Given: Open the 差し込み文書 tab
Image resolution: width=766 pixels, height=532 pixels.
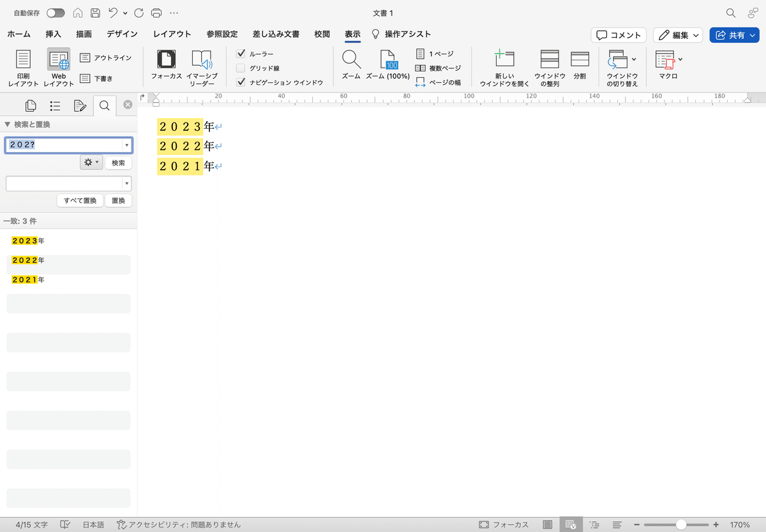Looking at the screenshot, I should tap(276, 34).
